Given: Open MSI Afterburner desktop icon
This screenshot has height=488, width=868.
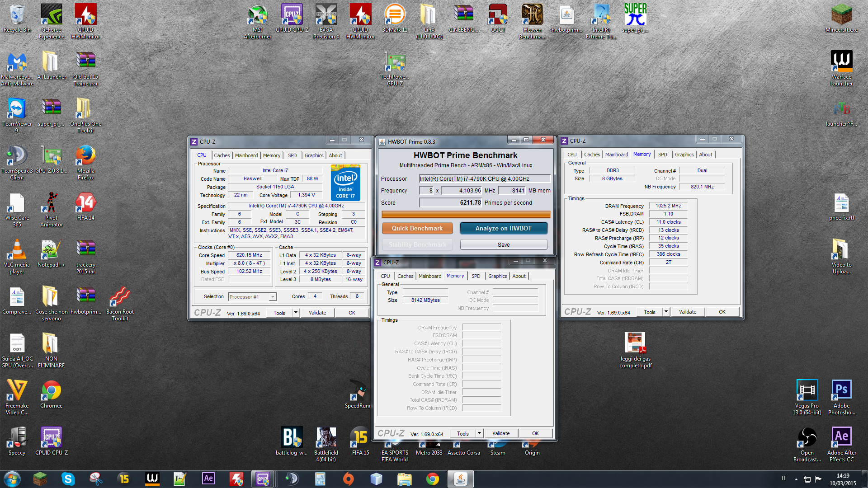Looking at the screenshot, I should (x=258, y=21).
